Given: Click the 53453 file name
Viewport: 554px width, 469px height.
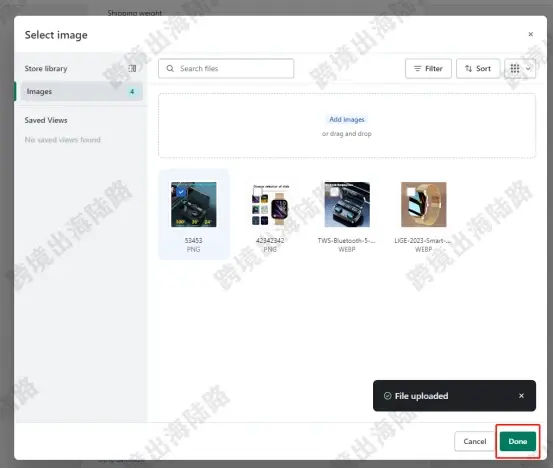Looking at the screenshot, I should coord(194,240).
